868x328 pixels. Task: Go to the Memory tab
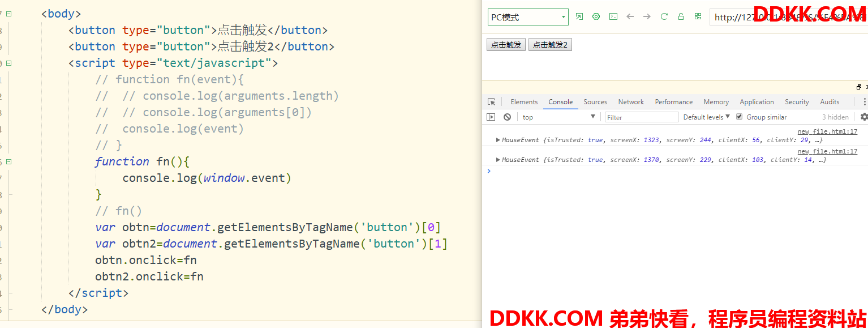[x=716, y=102]
